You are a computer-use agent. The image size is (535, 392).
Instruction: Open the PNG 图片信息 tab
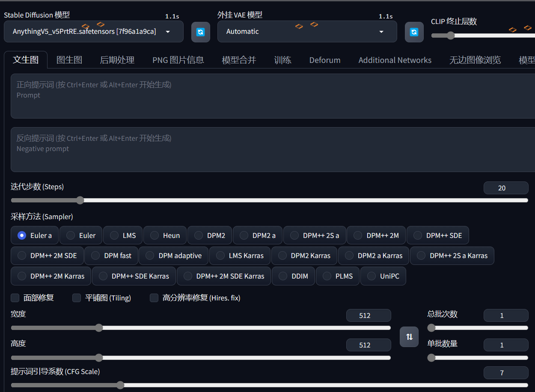coord(178,60)
